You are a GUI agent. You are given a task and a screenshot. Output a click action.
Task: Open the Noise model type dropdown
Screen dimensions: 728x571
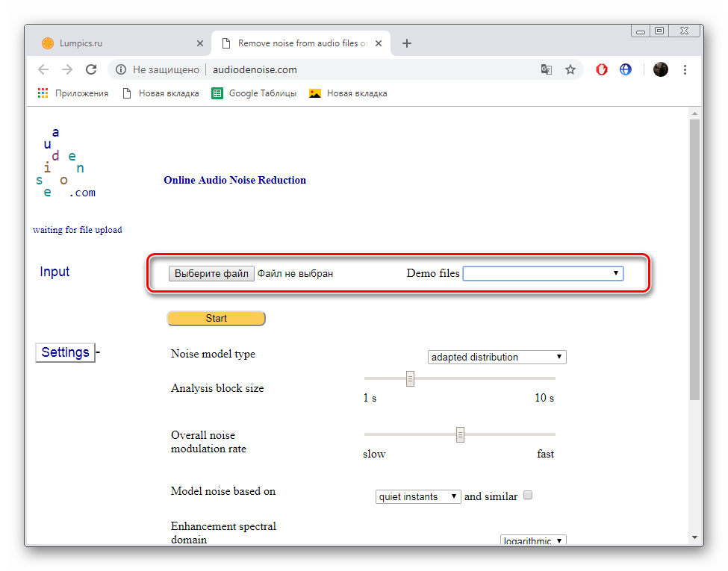pos(497,357)
